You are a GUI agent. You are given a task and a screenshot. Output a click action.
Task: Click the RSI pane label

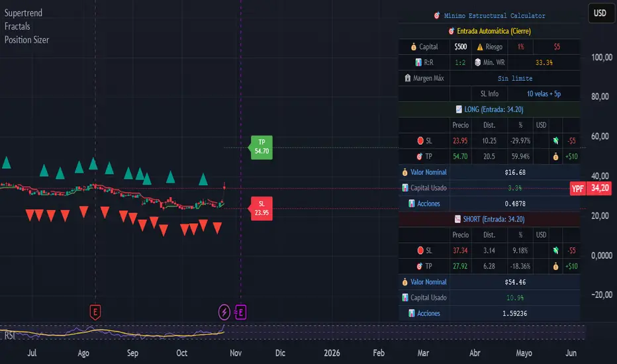click(10, 336)
